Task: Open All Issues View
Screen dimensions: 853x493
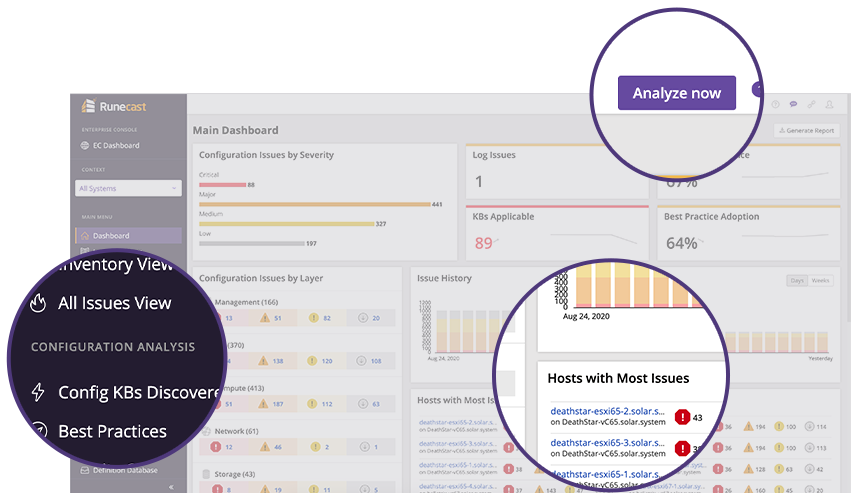Action: 115,303
